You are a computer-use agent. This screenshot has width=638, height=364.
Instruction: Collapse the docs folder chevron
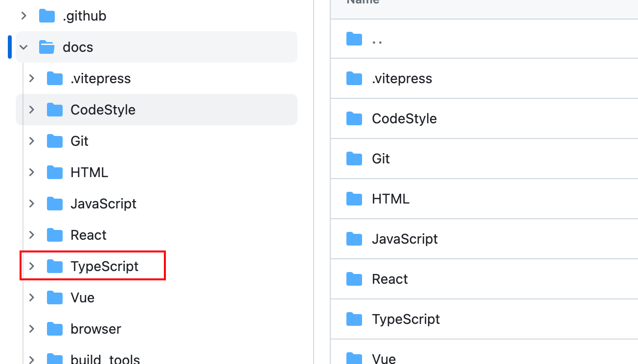point(23,47)
